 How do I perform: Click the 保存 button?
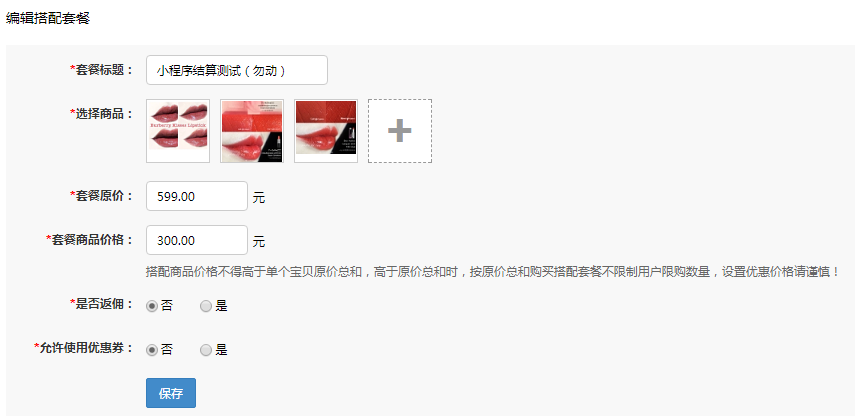point(171,393)
